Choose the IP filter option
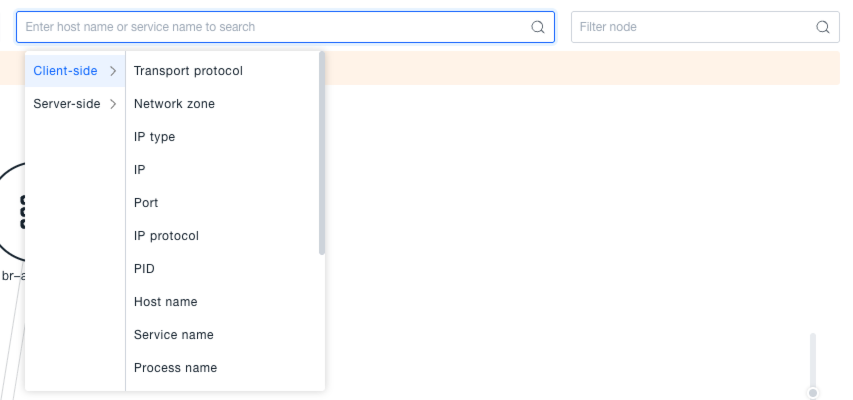 coord(140,170)
